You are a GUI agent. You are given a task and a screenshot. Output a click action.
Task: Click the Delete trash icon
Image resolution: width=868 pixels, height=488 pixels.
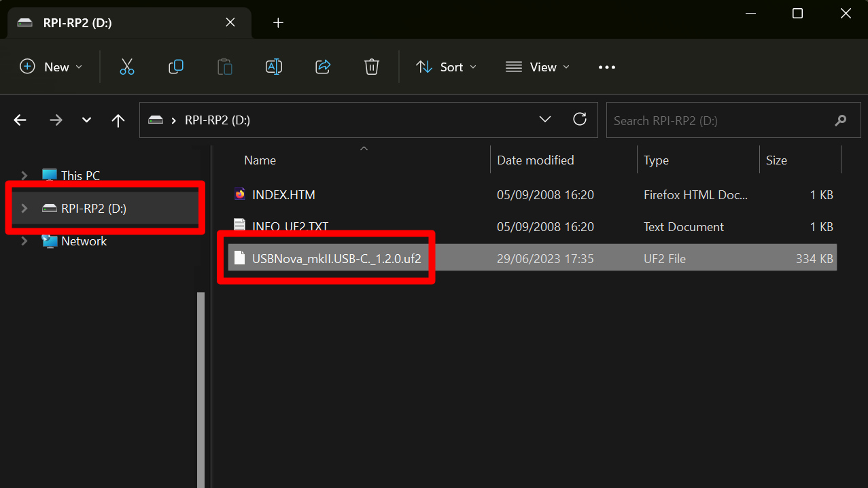371,67
